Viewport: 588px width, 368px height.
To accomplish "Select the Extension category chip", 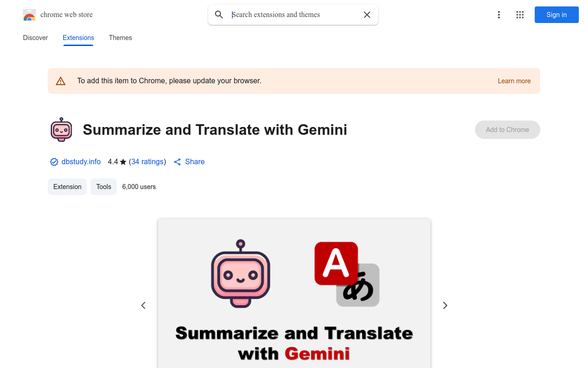I will (x=67, y=187).
